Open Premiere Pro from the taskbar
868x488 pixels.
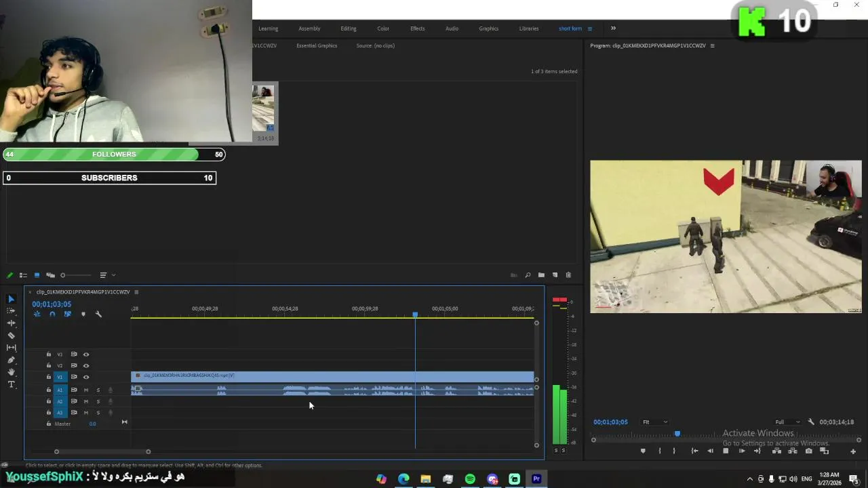point(536,479)
